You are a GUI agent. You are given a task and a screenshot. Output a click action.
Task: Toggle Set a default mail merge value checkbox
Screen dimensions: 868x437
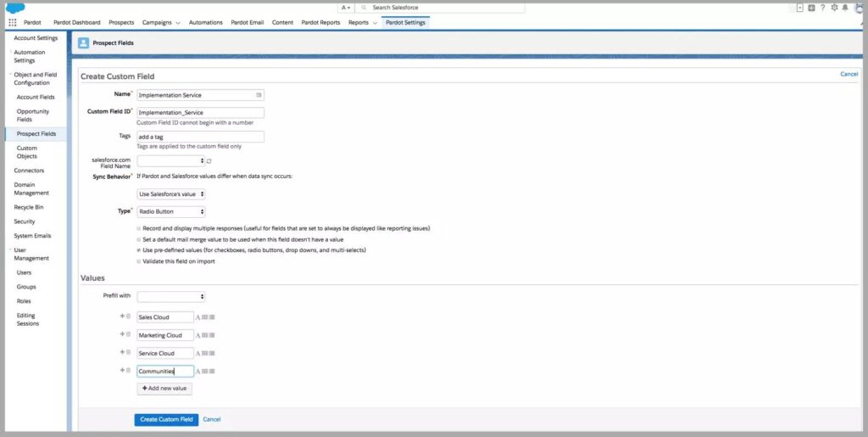(138, 239)
